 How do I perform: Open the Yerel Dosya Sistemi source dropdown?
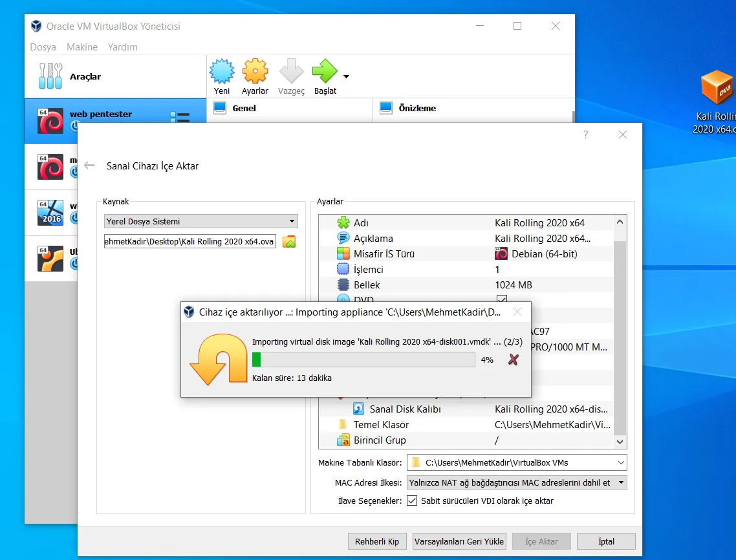(201, 221)
